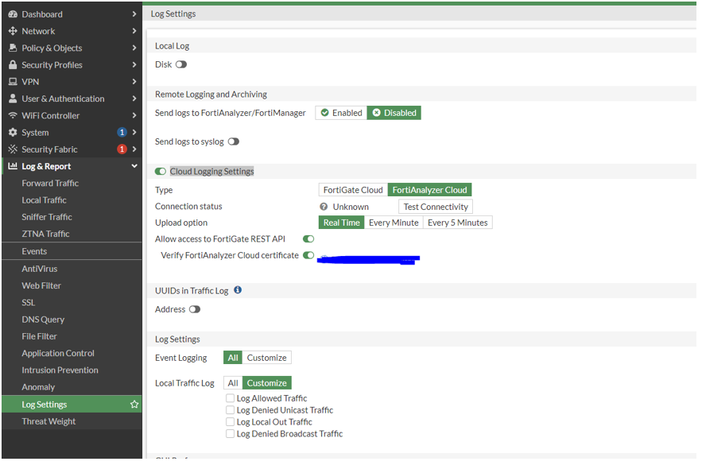The width and height of the screenshot is (702, 465).
Task: Set upload option to Every 5 Minutes
Action: click(x=458, y=222)
